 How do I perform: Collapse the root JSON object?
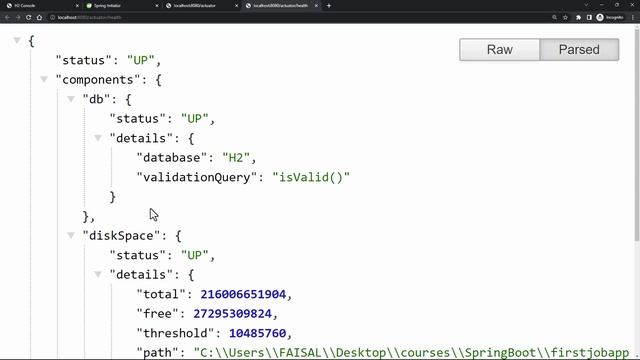click(x=17, y=40)
